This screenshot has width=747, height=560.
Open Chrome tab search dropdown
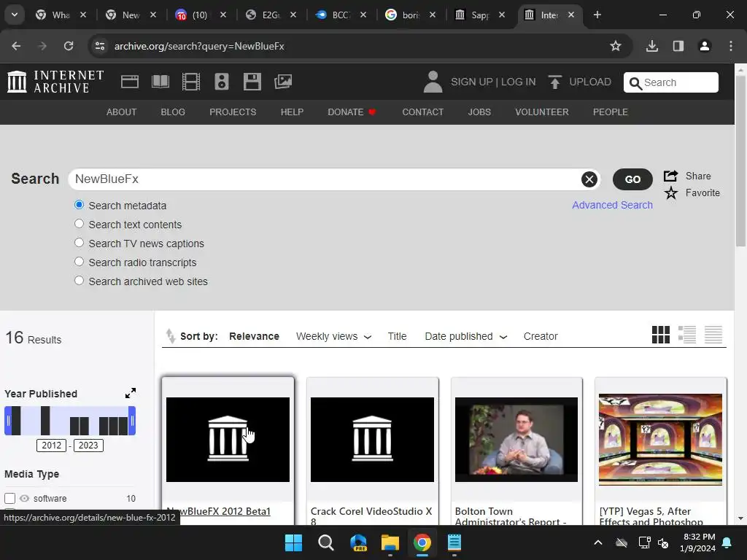coord(15,15)
